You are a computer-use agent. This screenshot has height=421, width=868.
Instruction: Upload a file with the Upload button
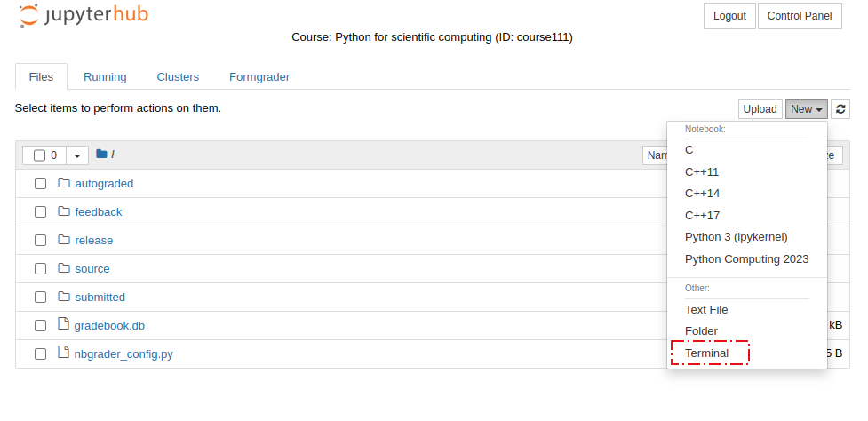coord(760,109)
